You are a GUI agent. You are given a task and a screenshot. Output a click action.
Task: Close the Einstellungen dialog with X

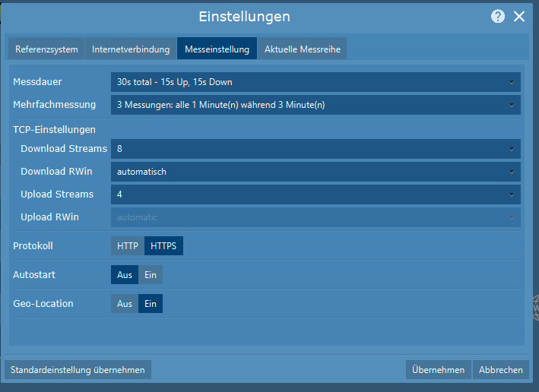(519, 17)
